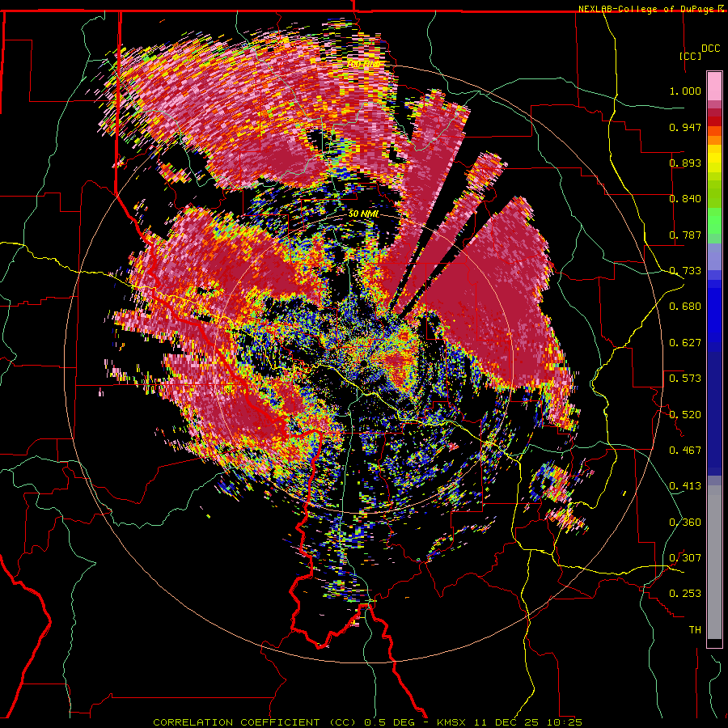Click the DCC label above the color scale
Image resolution: width=728 pixels, height=728 pixels.
point(711,49)
